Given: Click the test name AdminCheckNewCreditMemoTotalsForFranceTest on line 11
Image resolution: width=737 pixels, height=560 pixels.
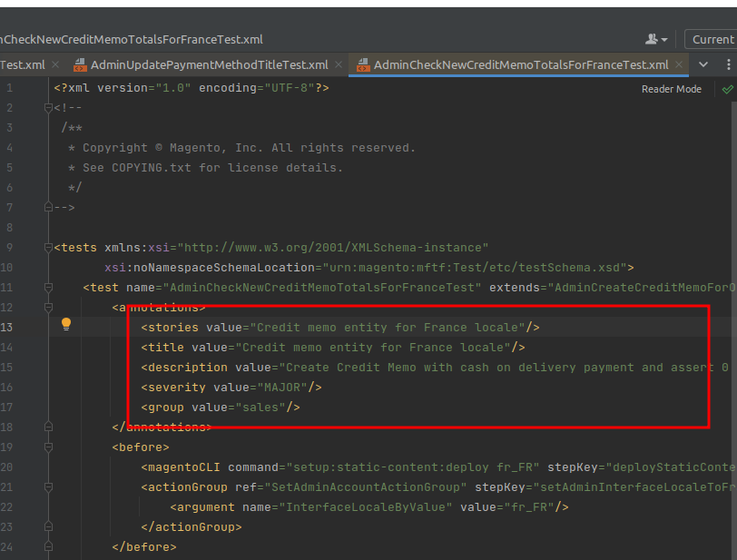Looking at the screenshot, I should 322,288.
